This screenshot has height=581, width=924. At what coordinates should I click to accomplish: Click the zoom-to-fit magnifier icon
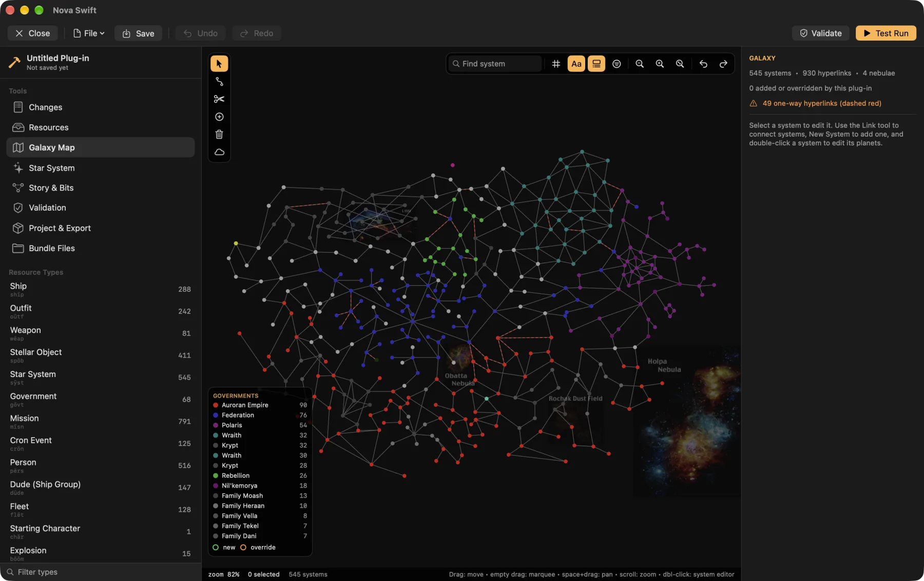click(680, 64)
